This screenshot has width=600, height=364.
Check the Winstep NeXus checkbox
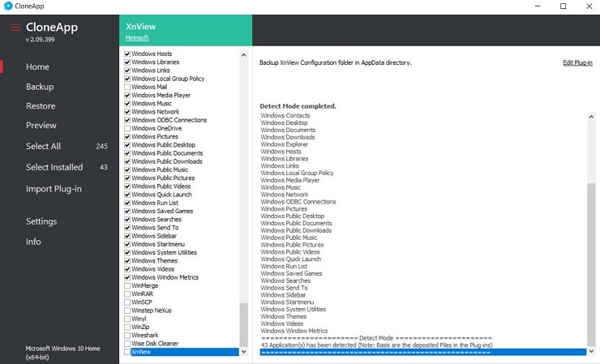(x=127, y=310)
